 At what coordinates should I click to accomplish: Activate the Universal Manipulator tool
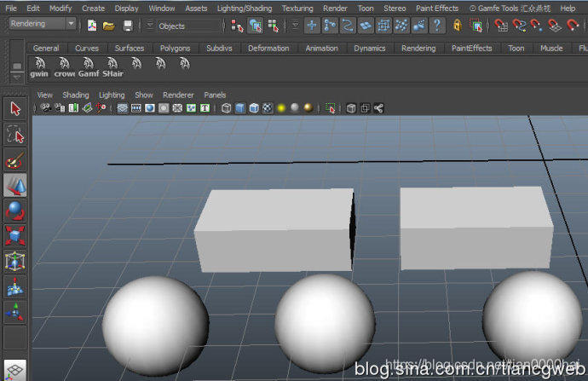(x=15, y=262)
